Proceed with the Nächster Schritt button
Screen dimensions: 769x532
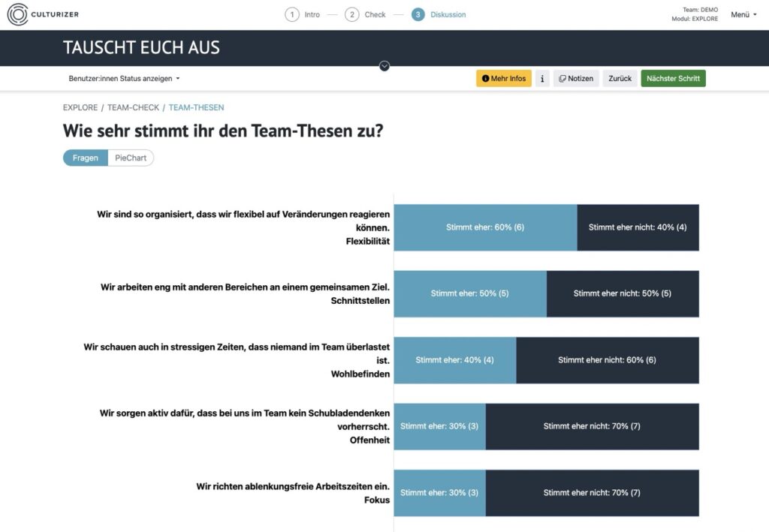[673, 78]
